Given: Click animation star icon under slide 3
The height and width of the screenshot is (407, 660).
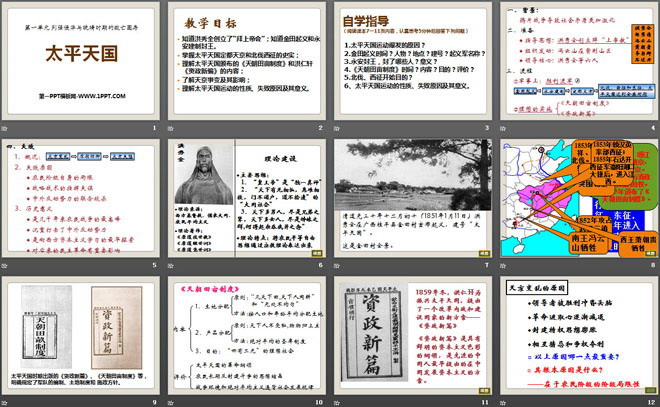Looking at the screenshot, I should (337, 128).
